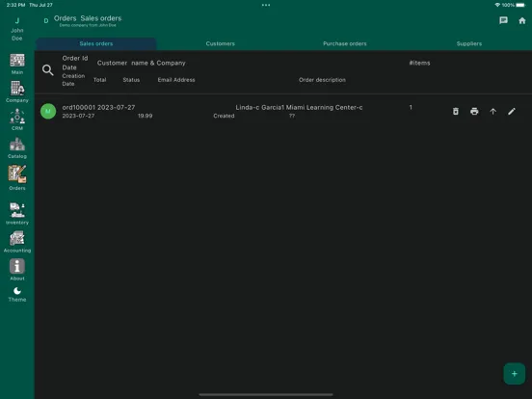Click the #items column header
Viewport: 532px width, 399px height.
(419, 63)
